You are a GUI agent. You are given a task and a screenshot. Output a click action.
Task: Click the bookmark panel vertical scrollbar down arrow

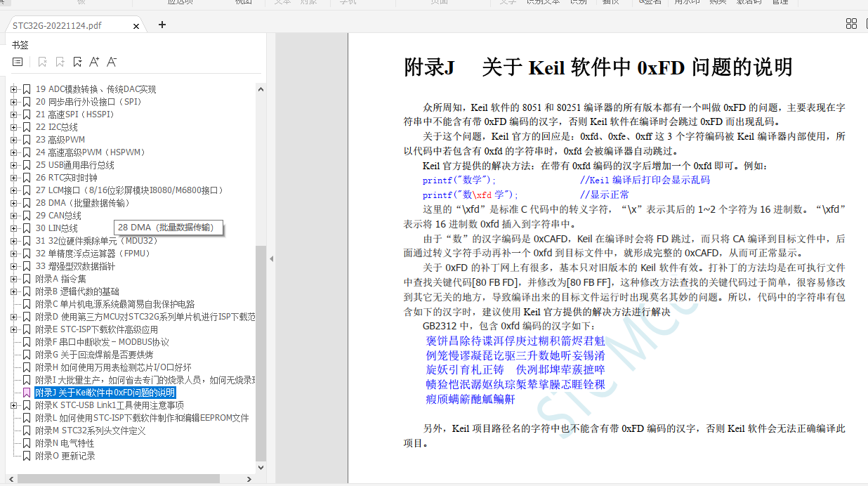coord(261,468)
